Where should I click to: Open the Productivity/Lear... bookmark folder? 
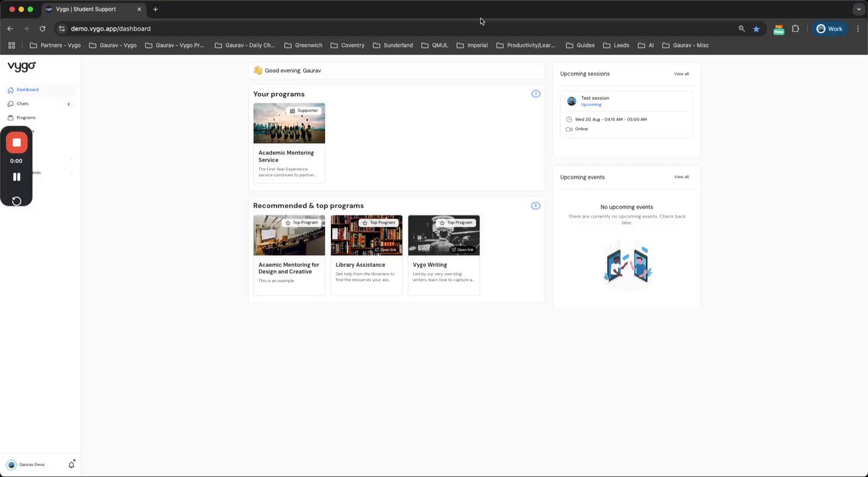click(x=525, y=45)
